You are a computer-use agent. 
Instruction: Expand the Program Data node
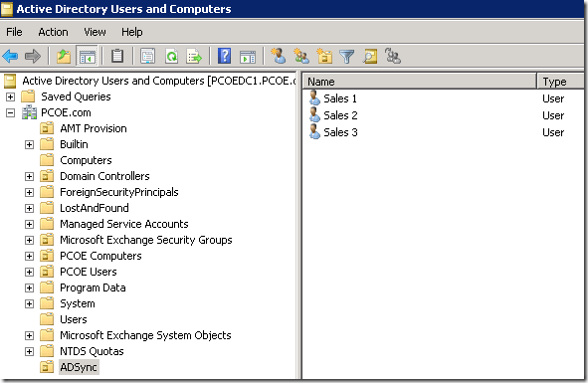click(x=29, y=287)
